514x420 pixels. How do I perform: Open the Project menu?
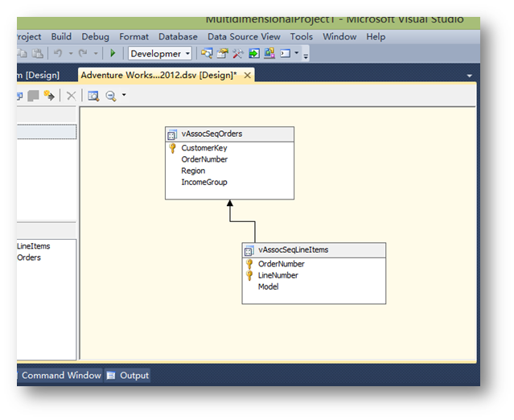(29, 37)
